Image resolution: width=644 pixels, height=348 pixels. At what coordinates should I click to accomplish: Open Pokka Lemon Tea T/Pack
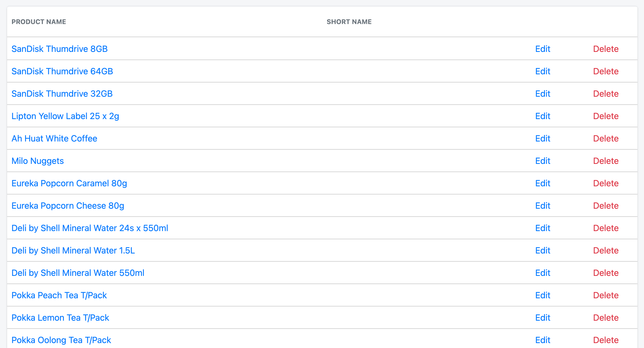(60, 318)
